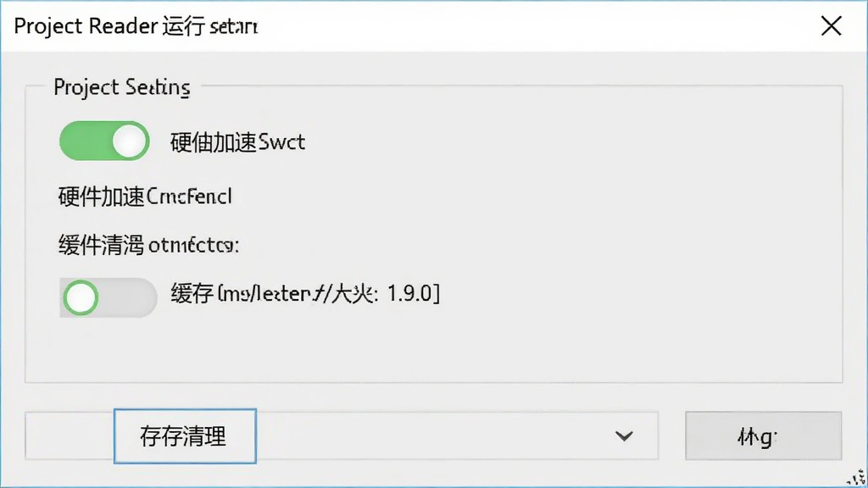Select the 硬件加速CmcFencl option text

145,197
